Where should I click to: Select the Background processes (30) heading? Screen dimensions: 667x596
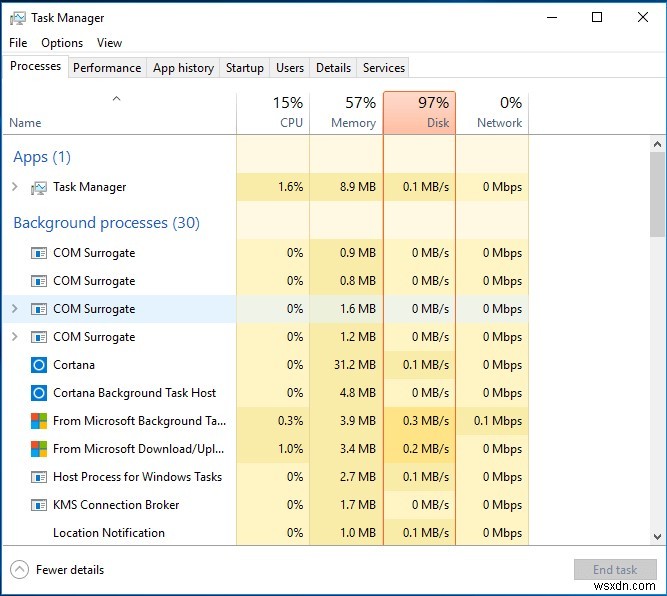pyautogui.click(x=106, y=223)
